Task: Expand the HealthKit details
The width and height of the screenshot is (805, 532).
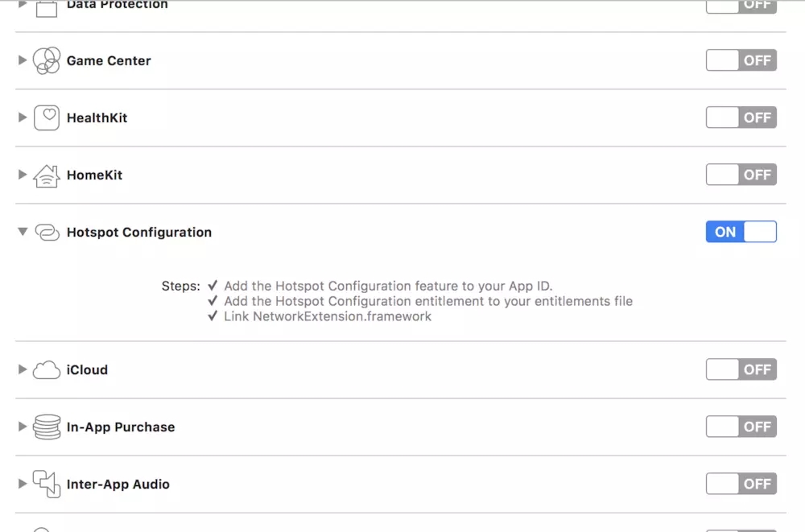Action: click(x=23, y=118)
